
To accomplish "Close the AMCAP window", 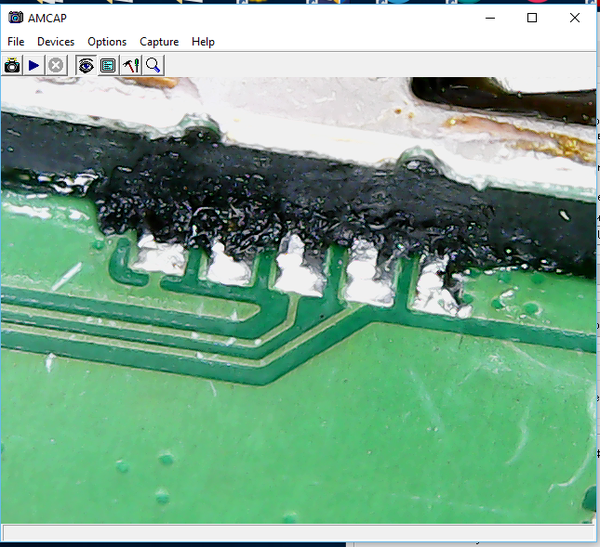I will point(574,18).
